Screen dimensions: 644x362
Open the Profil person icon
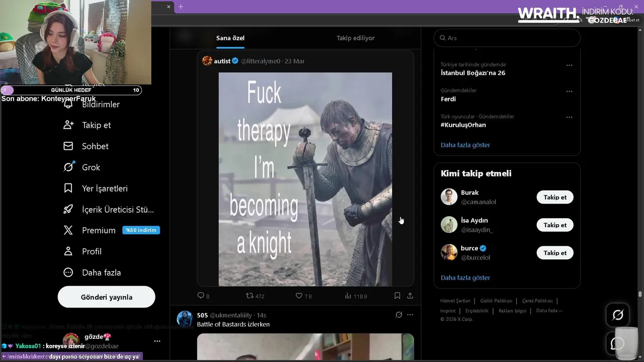pos(68,251)
